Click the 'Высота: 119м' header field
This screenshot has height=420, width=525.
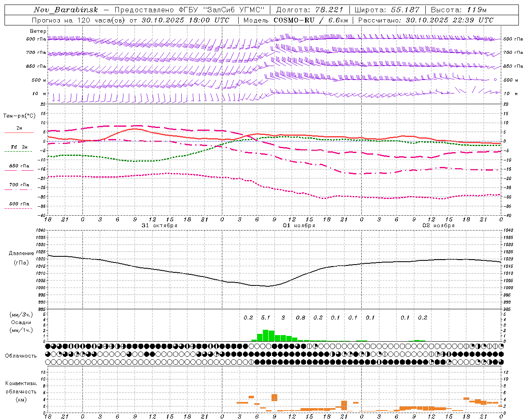click(x=459, y=10)
